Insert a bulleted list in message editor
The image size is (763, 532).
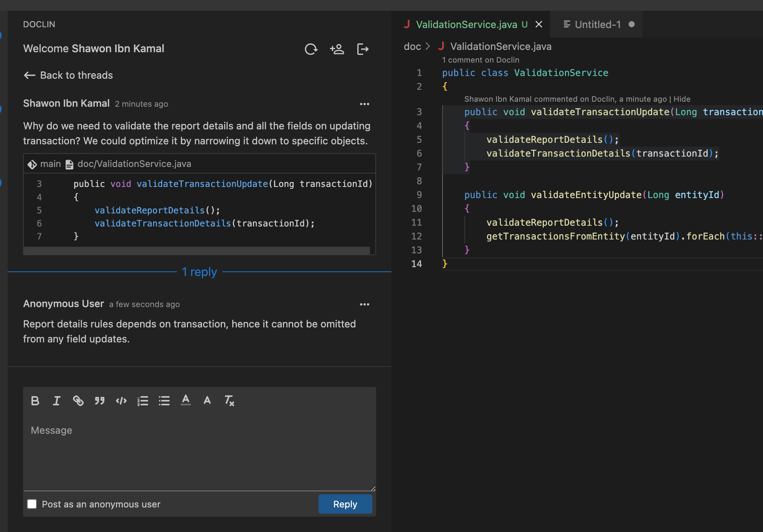pos(164,401)
